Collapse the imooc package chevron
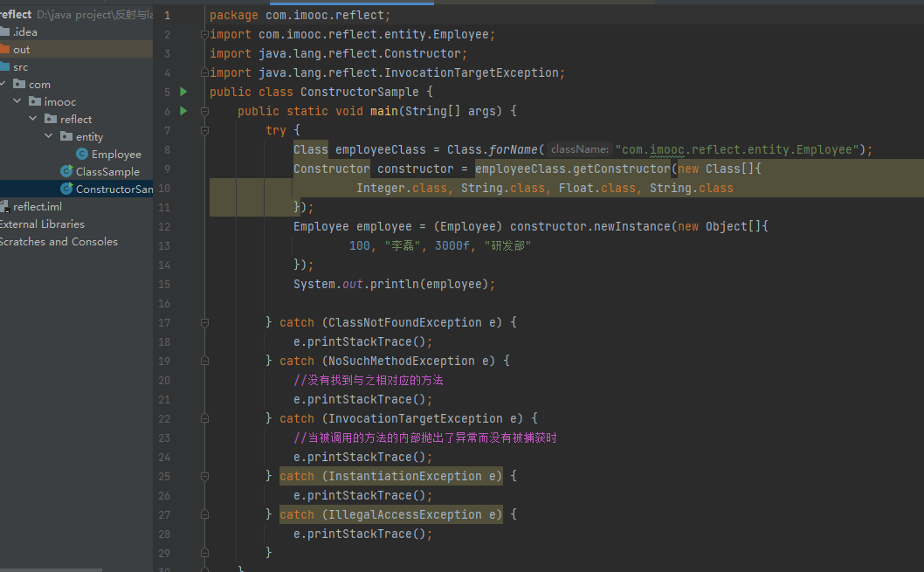924x572 pixels. click(x=17, y=102)
